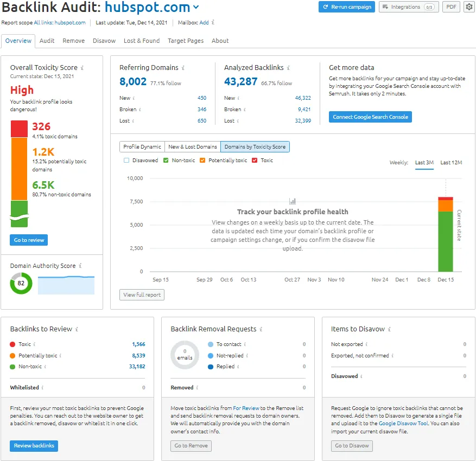The image size is (476, 461).
Task: Click the orange potentially toxic bar segment
Action: point(19,169)
